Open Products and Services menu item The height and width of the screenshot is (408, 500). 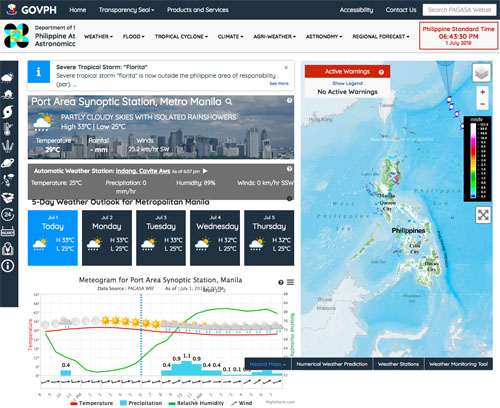pyautogui.click(x=198, y=10)
